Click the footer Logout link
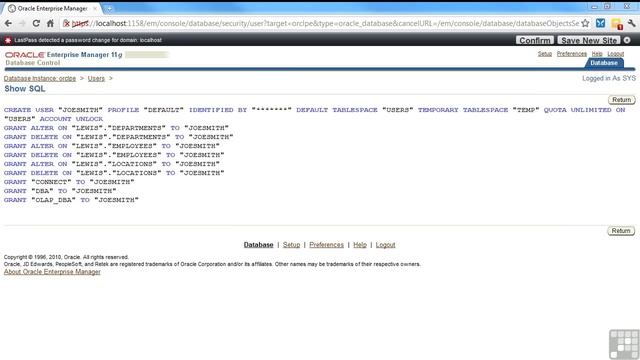640x360 pixels. point(385,244)
